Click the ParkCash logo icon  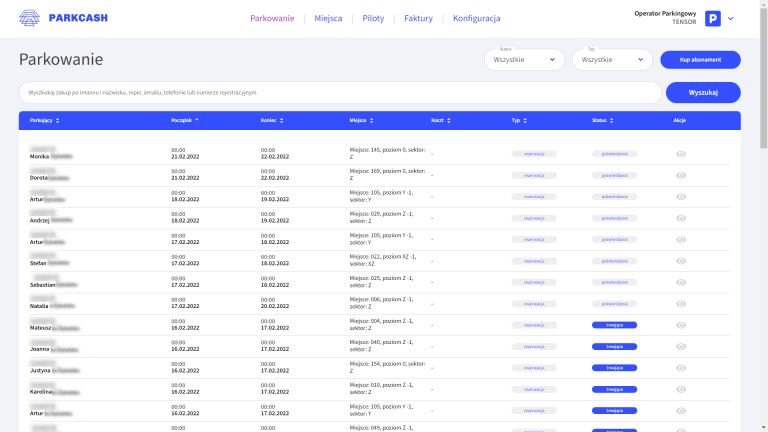[x=29, y=18]
